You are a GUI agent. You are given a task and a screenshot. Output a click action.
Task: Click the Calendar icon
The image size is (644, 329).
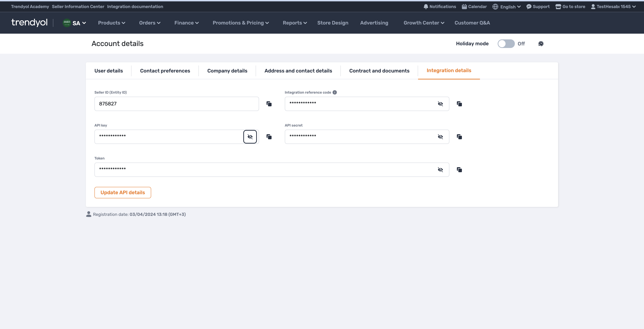[464, 7]
